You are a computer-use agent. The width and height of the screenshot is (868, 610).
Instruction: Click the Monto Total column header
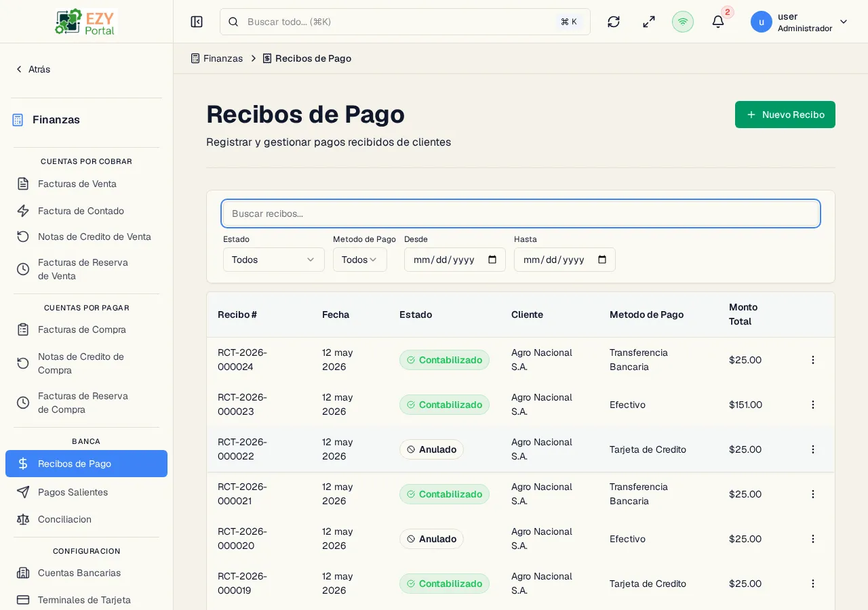tap(743, 314)
